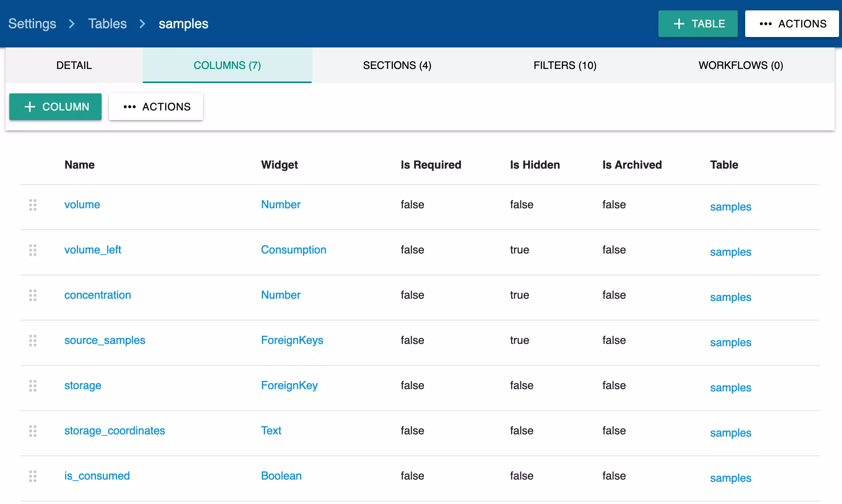Screen dimensions: 842x504
Task: Click the Is Archived column header
Action: (632, 165)
